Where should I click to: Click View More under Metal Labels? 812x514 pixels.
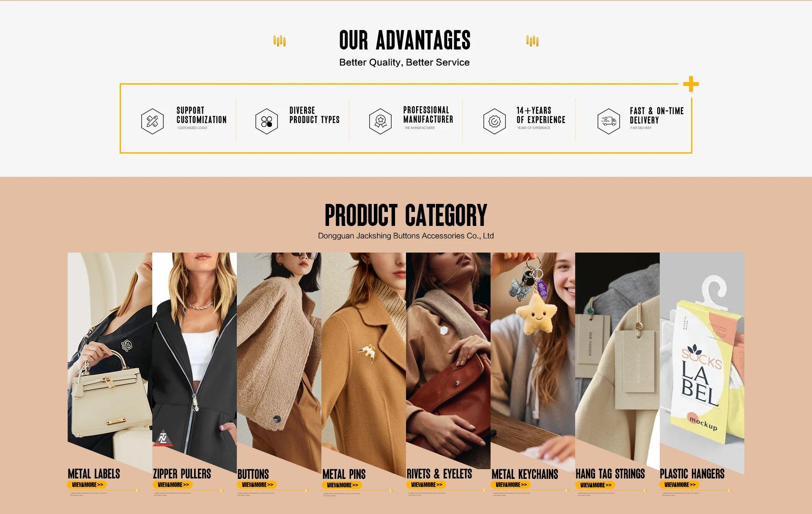click(87, 485)
